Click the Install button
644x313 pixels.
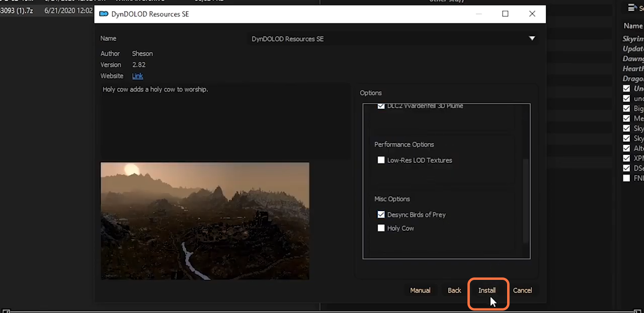pos(487,290)
